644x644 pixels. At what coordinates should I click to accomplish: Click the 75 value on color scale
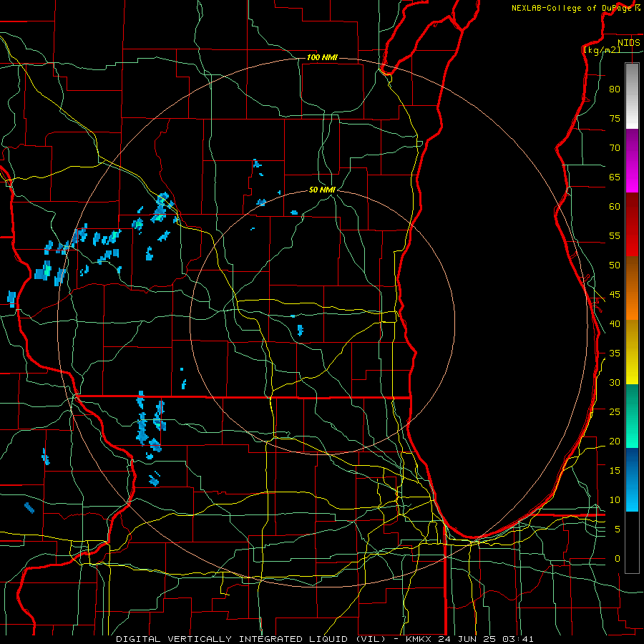(x=615, y=119)
